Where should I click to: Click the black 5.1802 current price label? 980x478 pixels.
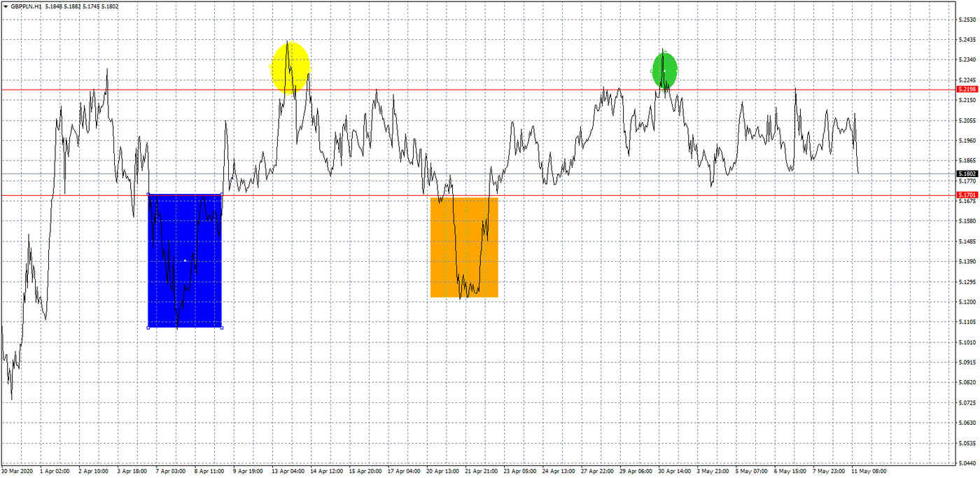click(967, 174)
